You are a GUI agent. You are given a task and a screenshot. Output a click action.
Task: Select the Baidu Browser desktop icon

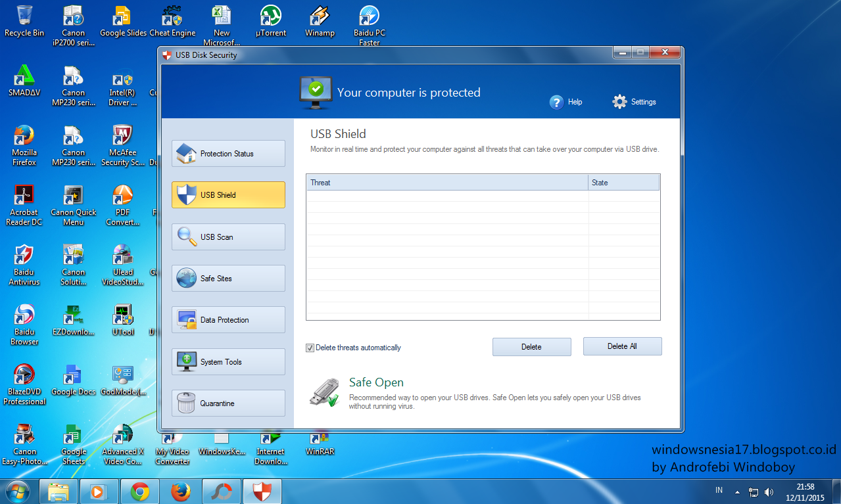tap(24, 325)
